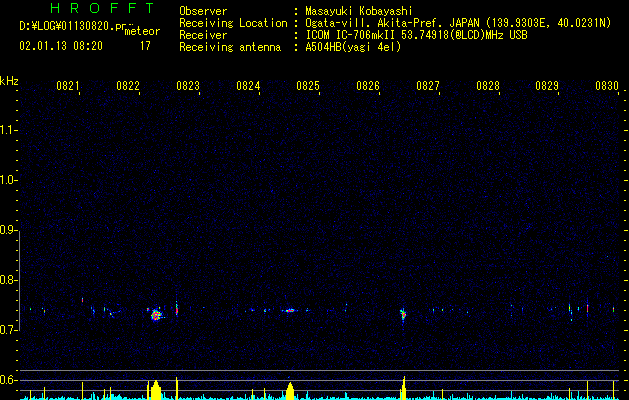
Task: Click the vertical red echo line at 0823
Action: 177,309
